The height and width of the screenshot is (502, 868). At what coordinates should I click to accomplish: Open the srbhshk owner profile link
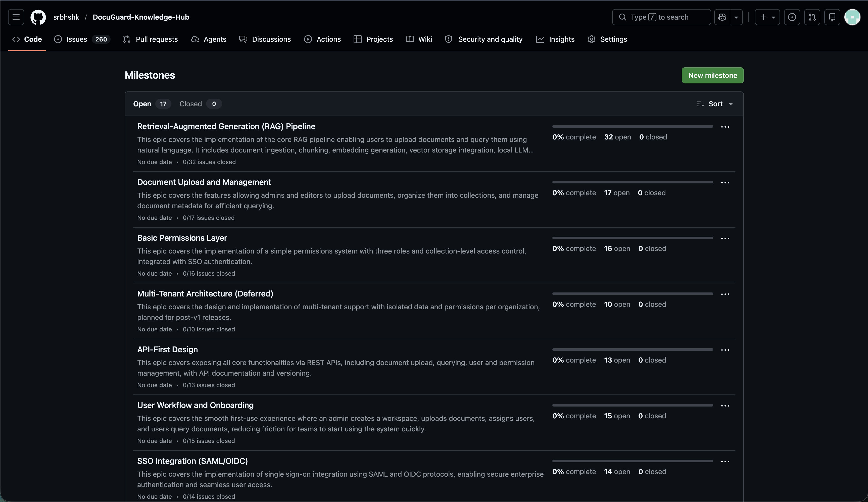66,17
